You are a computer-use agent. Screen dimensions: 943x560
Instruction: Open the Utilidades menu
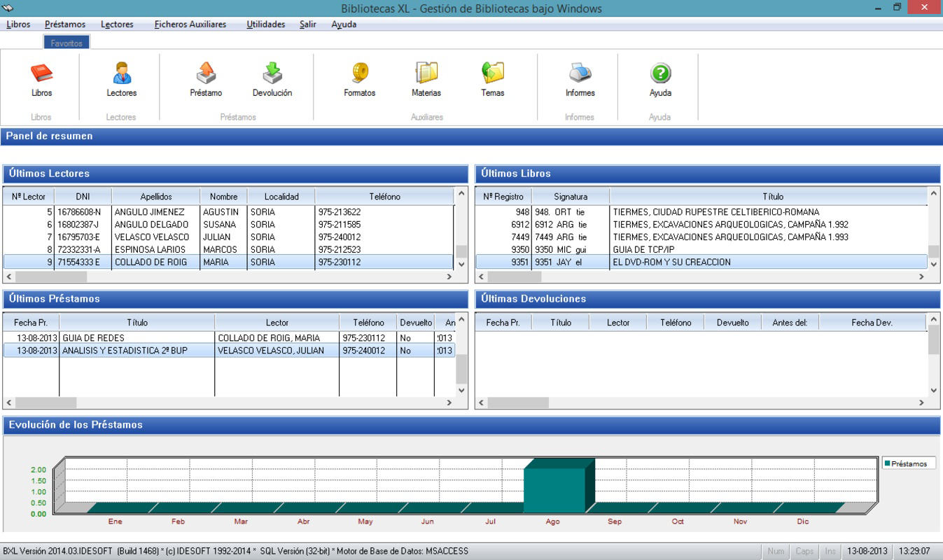pyautogui.click(x=266, y=24)
